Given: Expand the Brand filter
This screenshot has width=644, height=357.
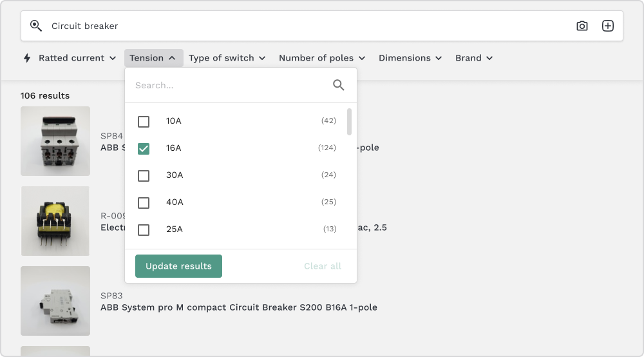Looking at the screenshot, I should (x=474, y=58).
